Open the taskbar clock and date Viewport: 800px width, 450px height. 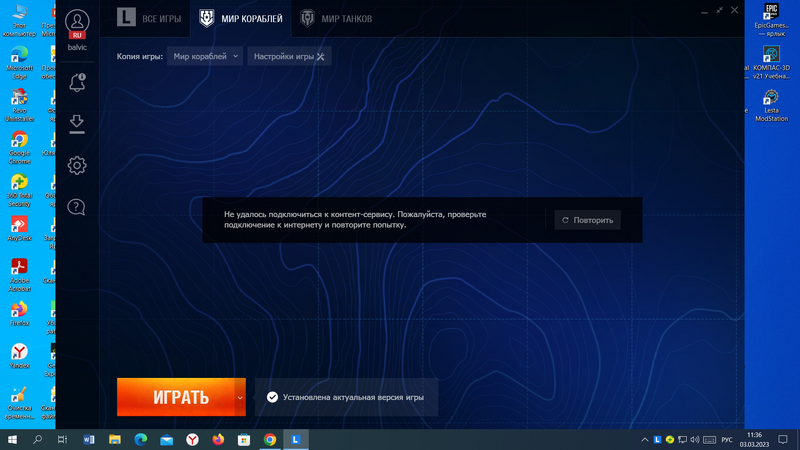click(754, 439)
